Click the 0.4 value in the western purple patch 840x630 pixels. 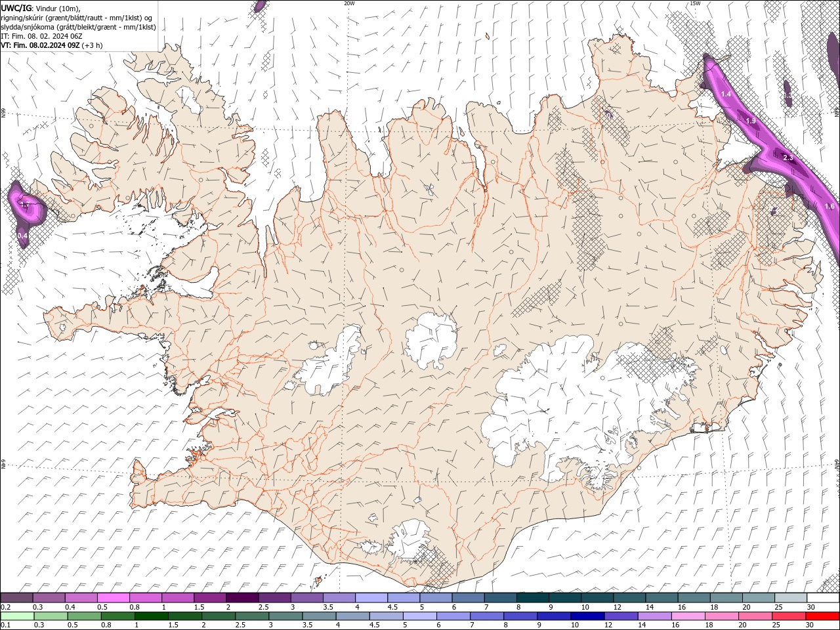click(x=22, y=235)
